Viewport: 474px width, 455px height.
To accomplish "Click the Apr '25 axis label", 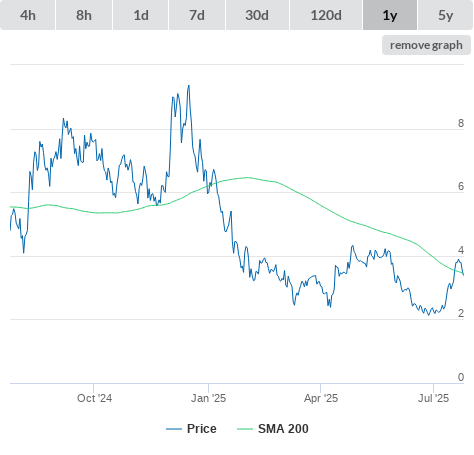I will (x=321, y=398).
